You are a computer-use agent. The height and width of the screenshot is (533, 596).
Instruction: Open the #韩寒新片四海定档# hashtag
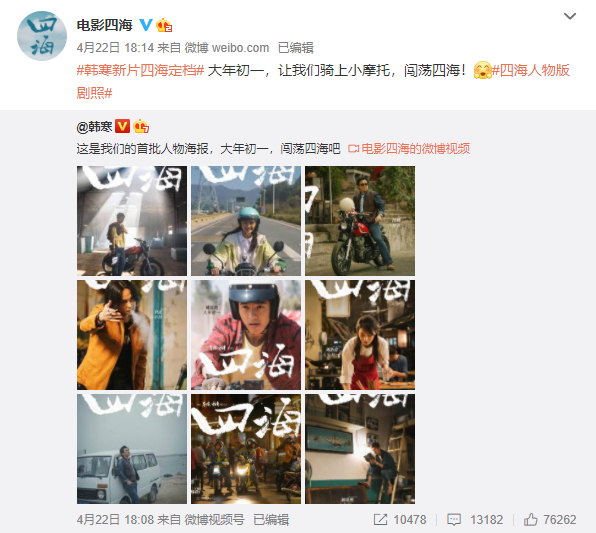point(141,71)
